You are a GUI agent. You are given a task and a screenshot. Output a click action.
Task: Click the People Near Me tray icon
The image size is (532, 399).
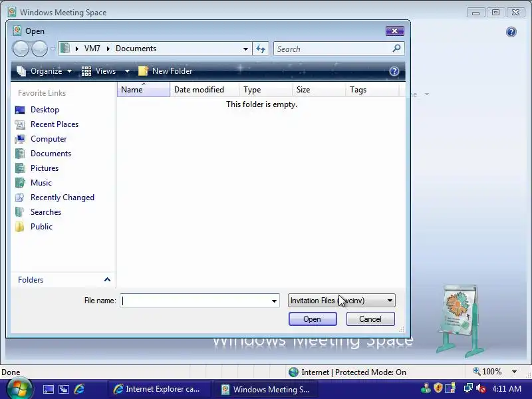[x=426, y=388]
